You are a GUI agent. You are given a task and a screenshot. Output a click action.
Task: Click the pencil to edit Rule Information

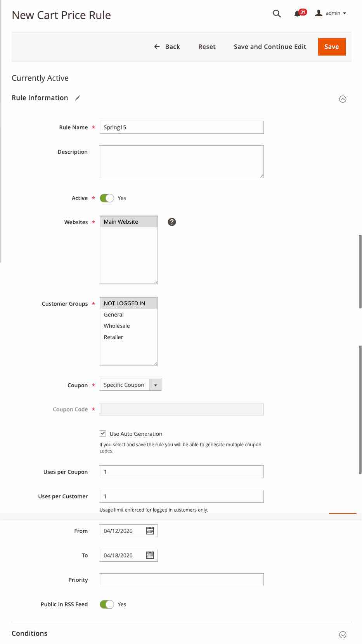point(78,98)
